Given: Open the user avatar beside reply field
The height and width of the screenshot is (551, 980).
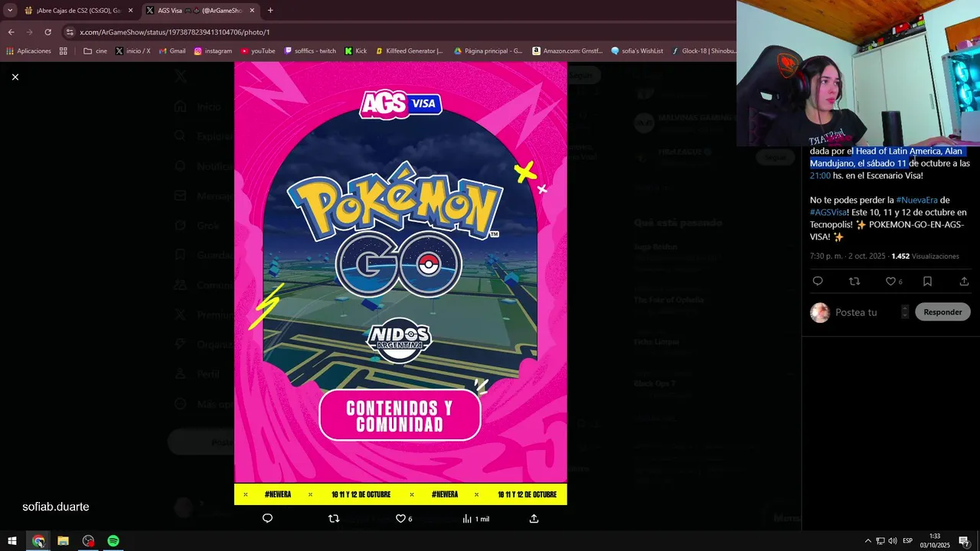Looking at the screenshot, I should [820, 312].
